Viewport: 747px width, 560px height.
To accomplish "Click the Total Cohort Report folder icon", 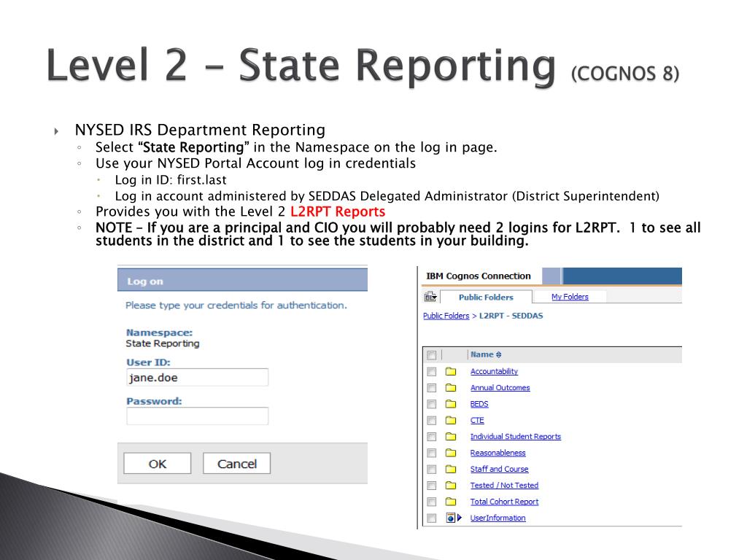I will click(451, 502).
